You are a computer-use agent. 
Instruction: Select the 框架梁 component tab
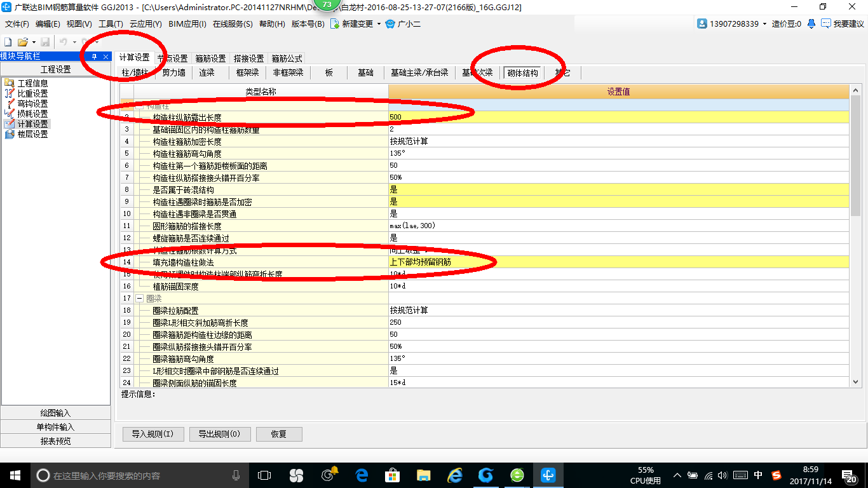tap(248, 72)
